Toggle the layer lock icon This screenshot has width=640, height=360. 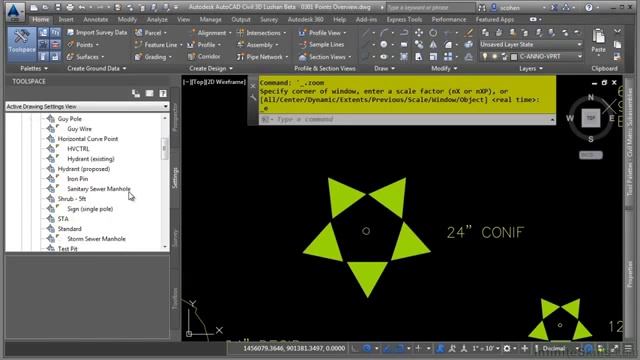(504, 57)
